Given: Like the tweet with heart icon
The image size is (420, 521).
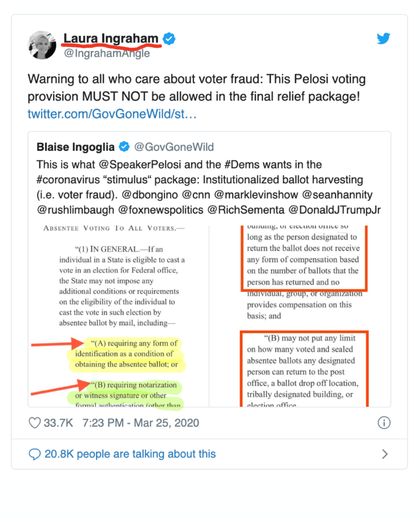Looking at the screenshot, I should pos(35,423).
